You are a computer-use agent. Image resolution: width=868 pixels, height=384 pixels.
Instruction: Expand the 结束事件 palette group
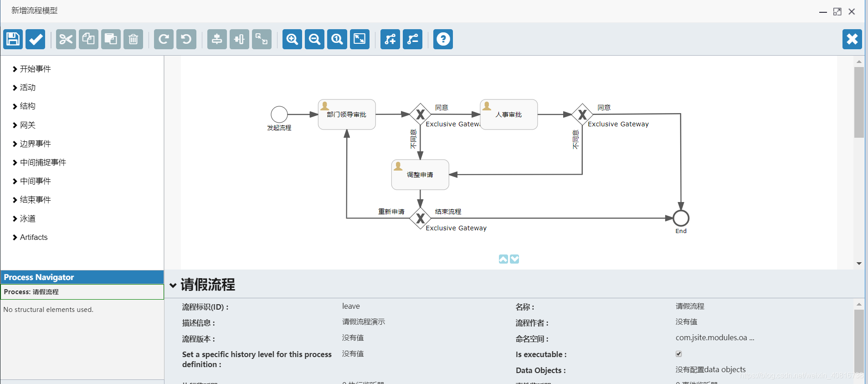click(31, 200)
